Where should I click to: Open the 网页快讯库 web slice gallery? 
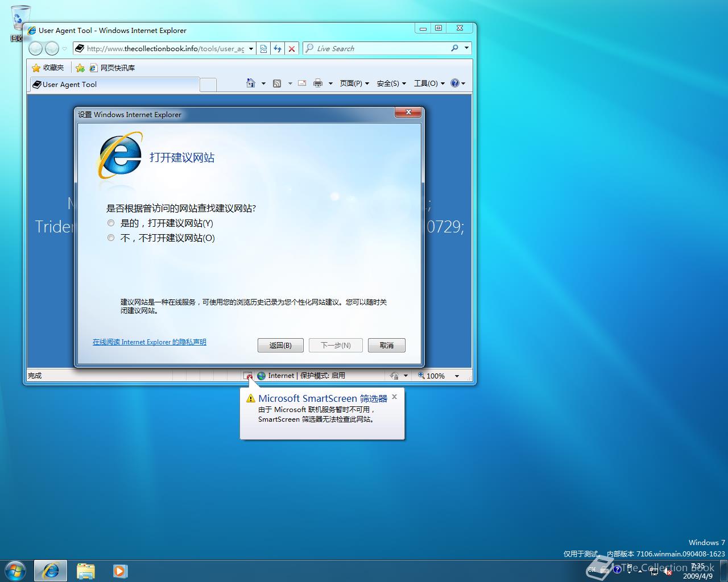(x=111, y=68)
